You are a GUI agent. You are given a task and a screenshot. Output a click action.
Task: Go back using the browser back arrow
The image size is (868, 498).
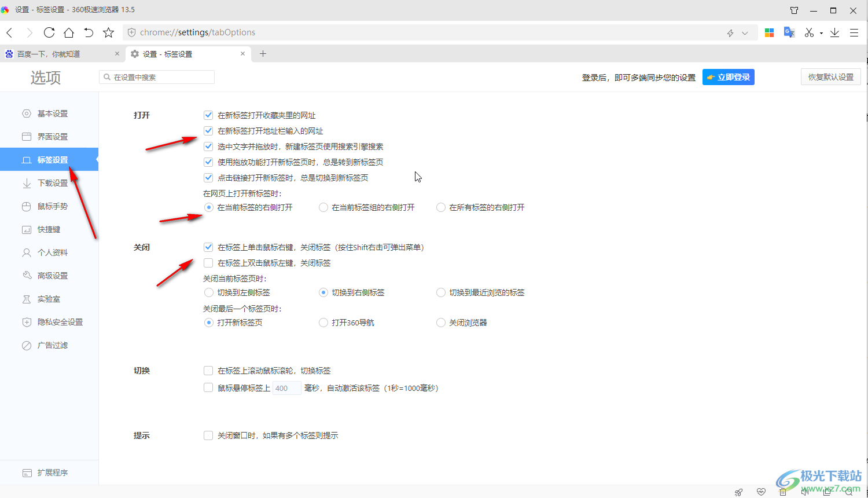coord(9,33)
